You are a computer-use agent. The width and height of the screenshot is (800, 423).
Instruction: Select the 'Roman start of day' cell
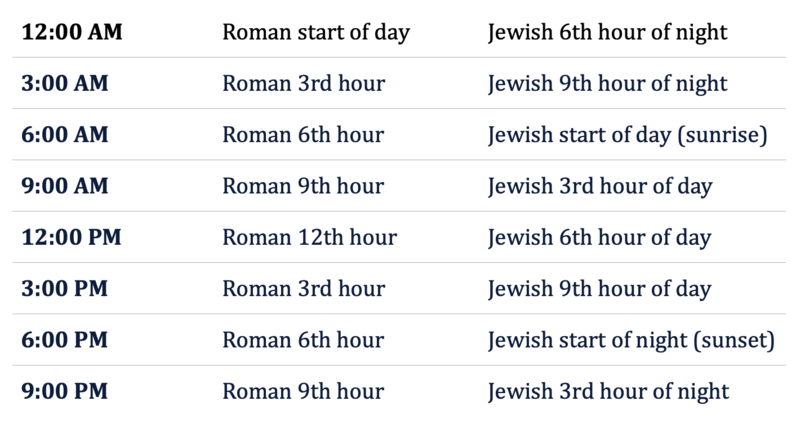pos(316,32)
